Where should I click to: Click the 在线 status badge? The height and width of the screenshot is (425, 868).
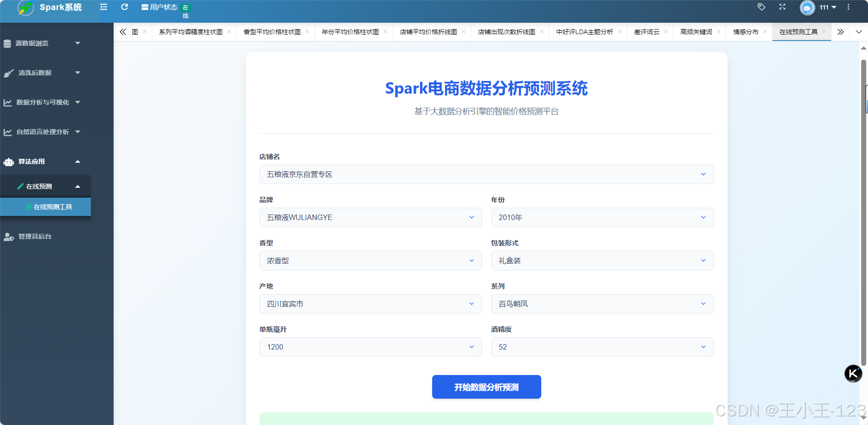pos(185,11)
